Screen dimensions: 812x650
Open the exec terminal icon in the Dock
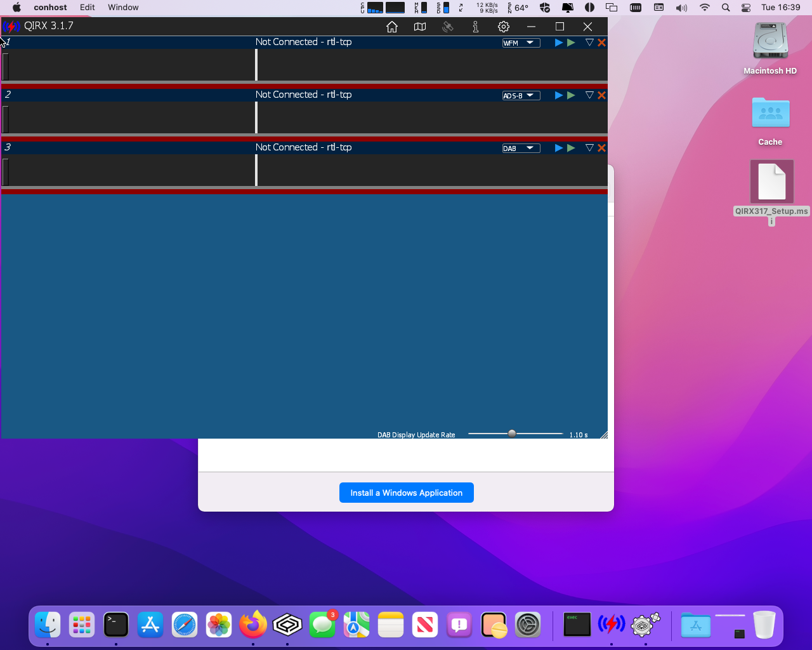[x=577, y=625]
